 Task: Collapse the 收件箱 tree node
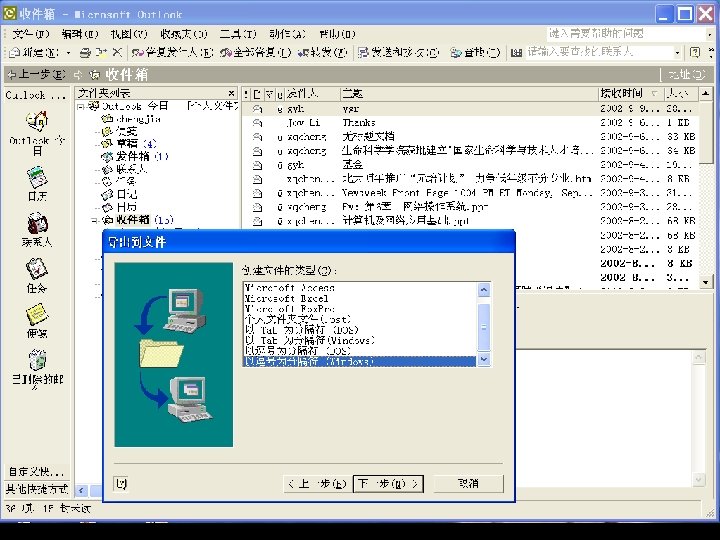[94, 220]
